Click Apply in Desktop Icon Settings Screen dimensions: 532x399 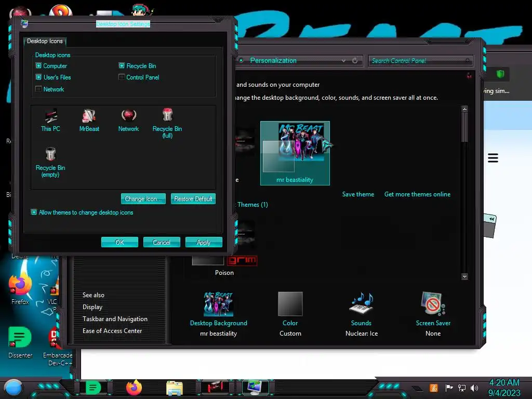pyautogui.click(x=204, y=242)
